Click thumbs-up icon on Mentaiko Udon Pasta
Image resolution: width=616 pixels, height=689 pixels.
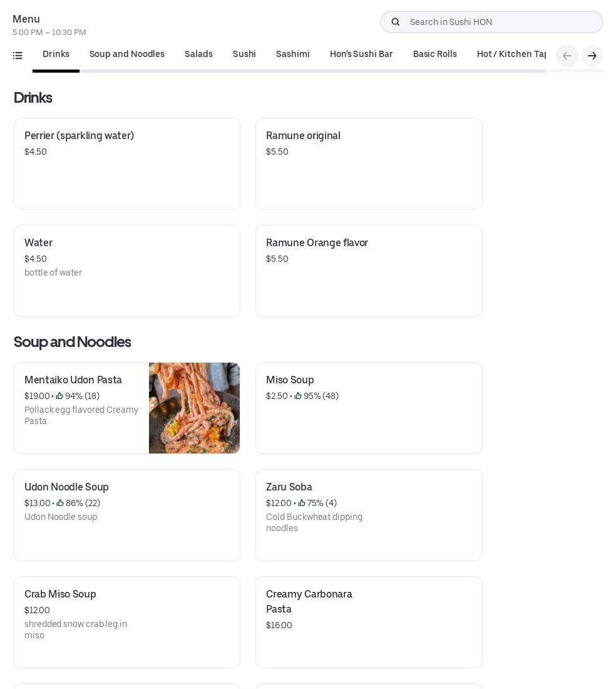tap(59, 396)
